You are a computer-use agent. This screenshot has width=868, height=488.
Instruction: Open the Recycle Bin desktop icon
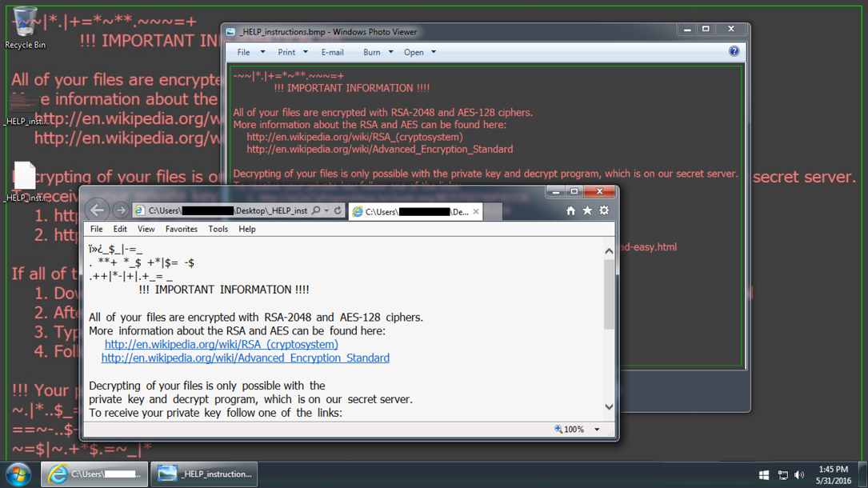coord(25,26)
